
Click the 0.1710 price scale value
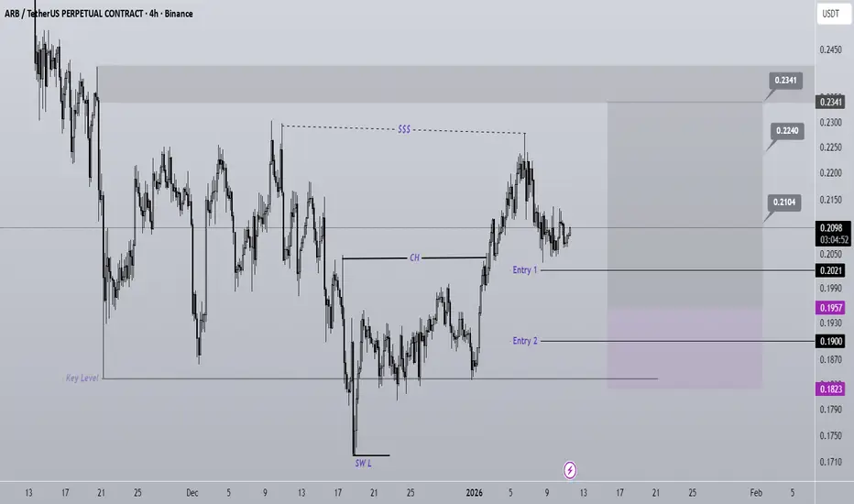[x=830, y=462]
